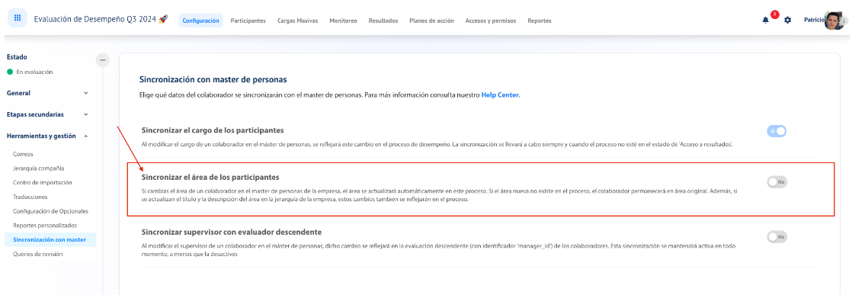868x295 pixels.
Task: Switch to the Configuración tab
Action: 201,21
